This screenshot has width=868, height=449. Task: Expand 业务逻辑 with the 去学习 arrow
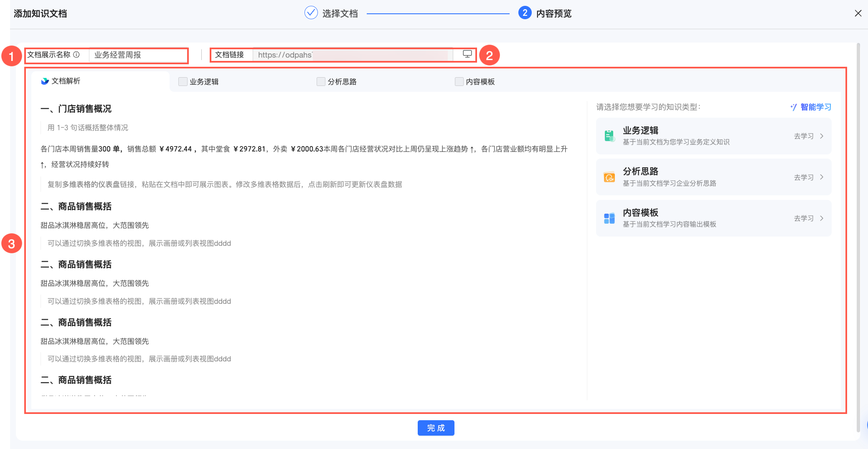tap(821, 136)
